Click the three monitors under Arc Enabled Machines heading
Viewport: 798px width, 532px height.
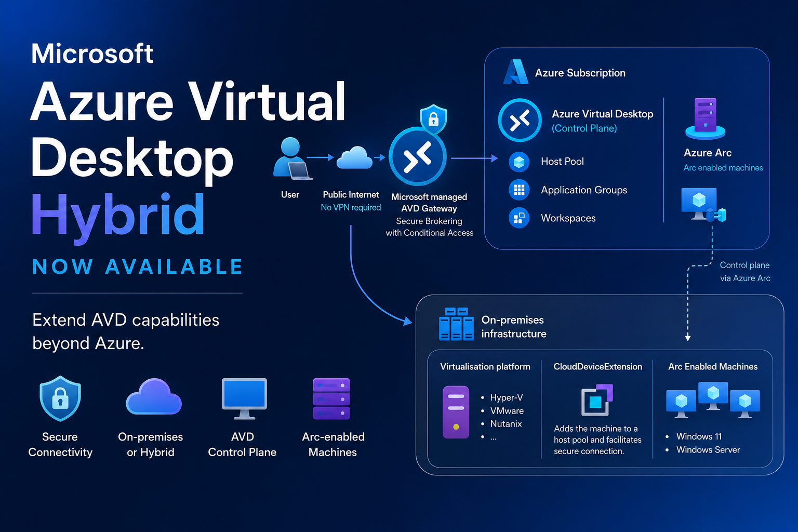pyautogui.click(x=713, y=400)
